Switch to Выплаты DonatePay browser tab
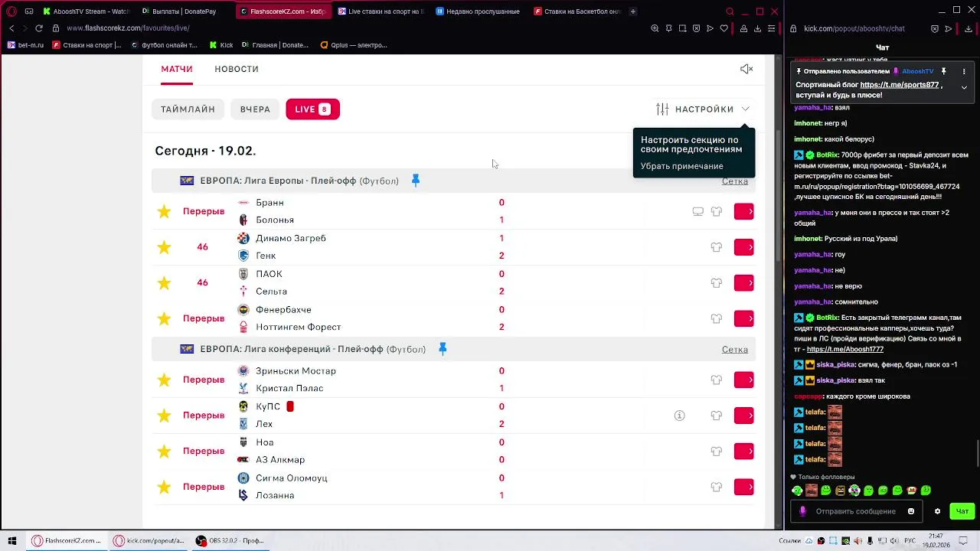Viewport: 980px width, 551px height. [x=184, y=11]
